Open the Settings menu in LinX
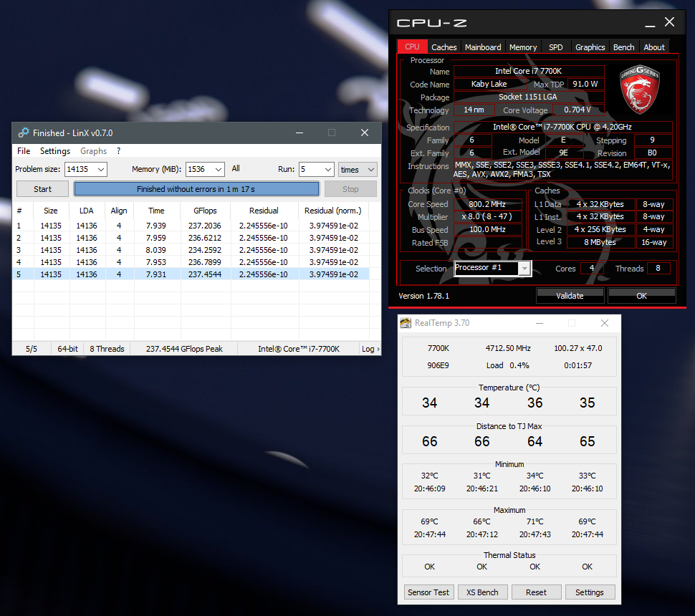 click(55, 151)
